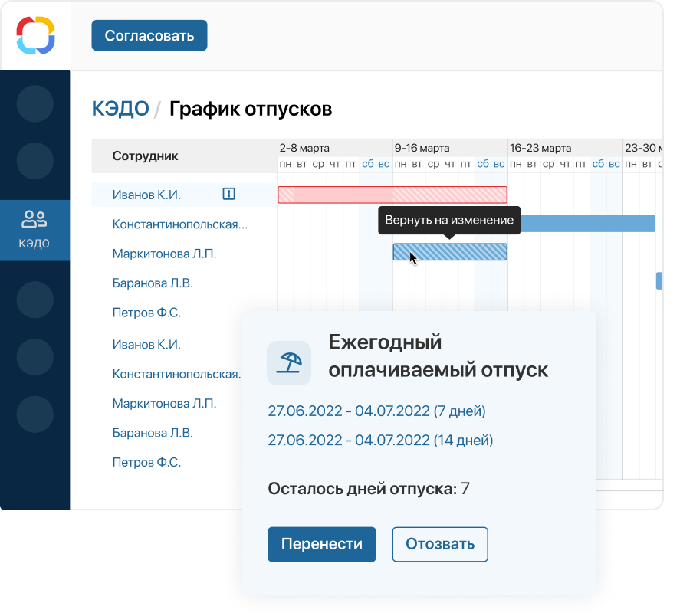This screenshot has height=616, width=693.
Task: Select the solid blue vacation bar for Константинопольская
Action: click(x=588, y=223)
